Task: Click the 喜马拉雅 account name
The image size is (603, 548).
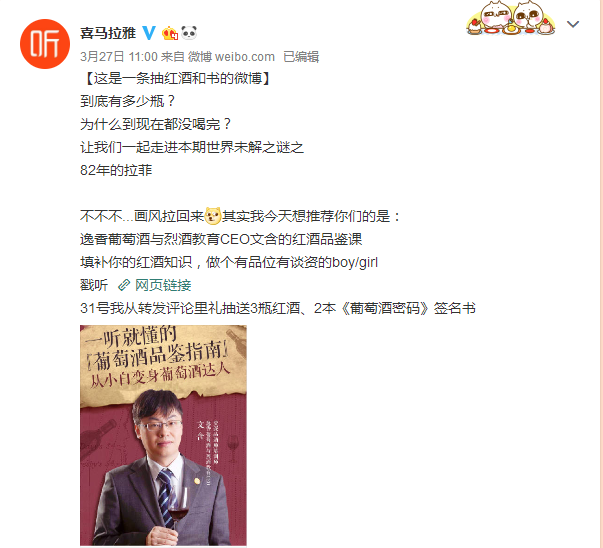Action: pyautogui.click(x=108, y=33)
